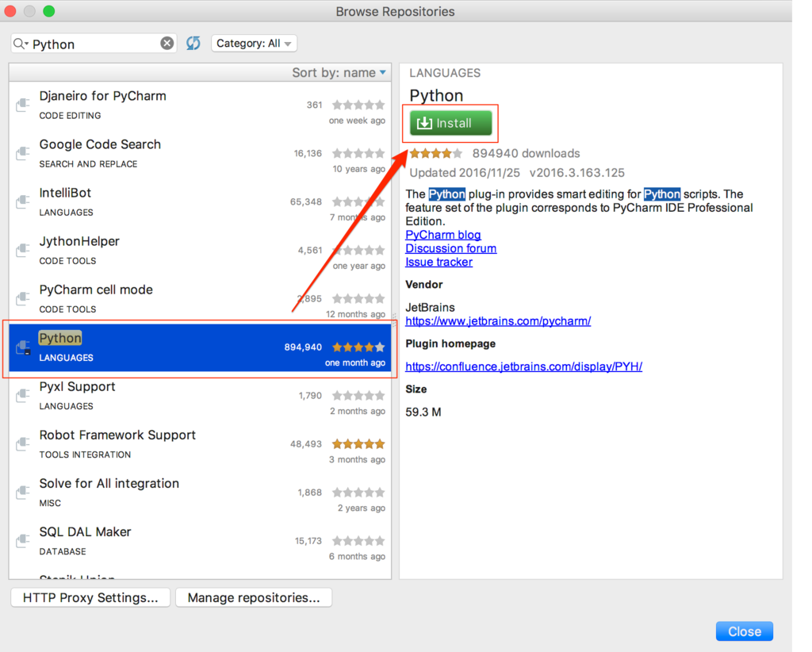Click the Solve for All integration icon
Viewport: 812px width, 652px height.
pos(22,493)
